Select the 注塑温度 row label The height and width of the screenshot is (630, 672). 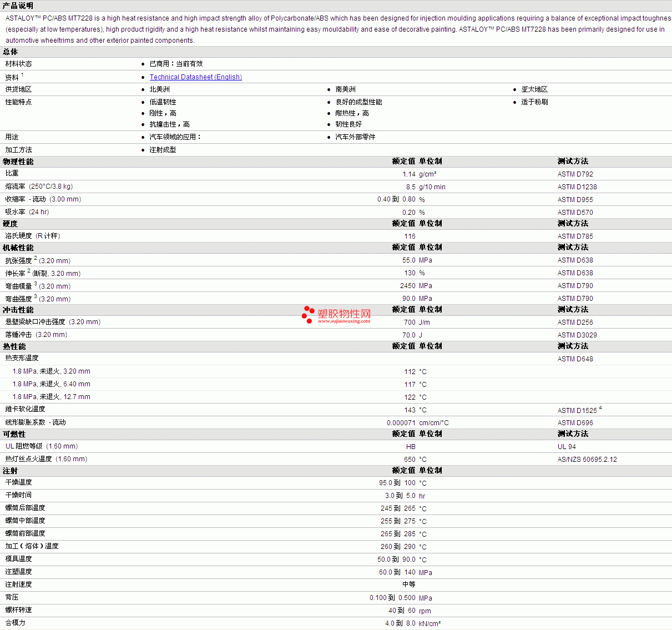click(19, 572)
